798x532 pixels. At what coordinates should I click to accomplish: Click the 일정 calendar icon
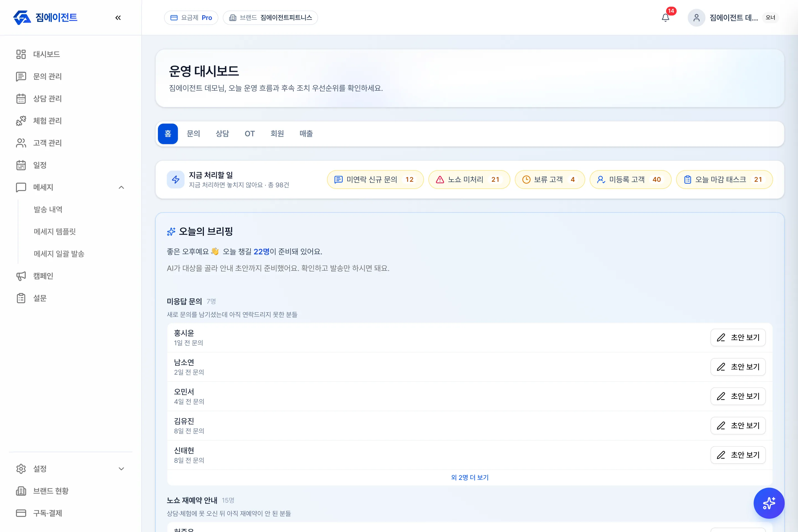tap(21, 165)
